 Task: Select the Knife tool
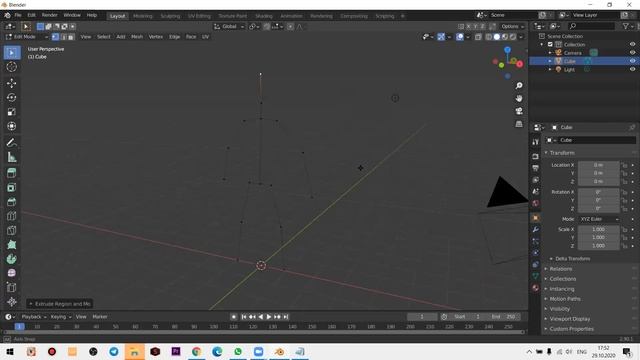pos(12,230)
